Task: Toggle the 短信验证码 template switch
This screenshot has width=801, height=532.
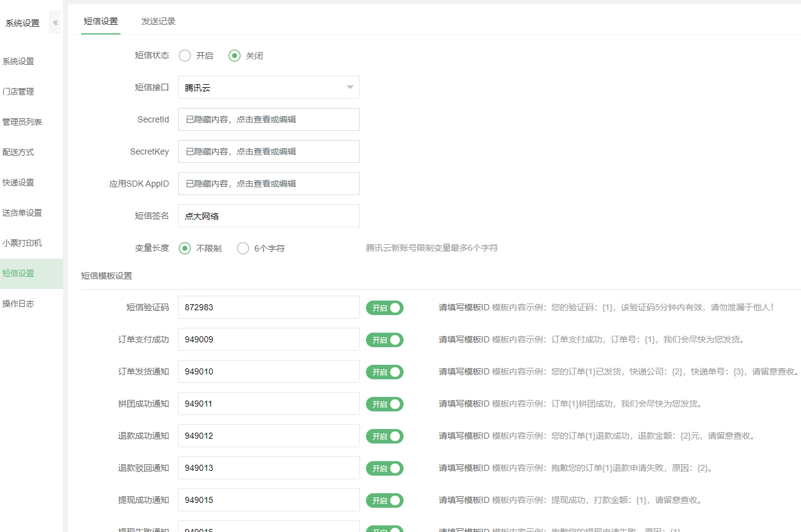Action: [x=384, y=308]
